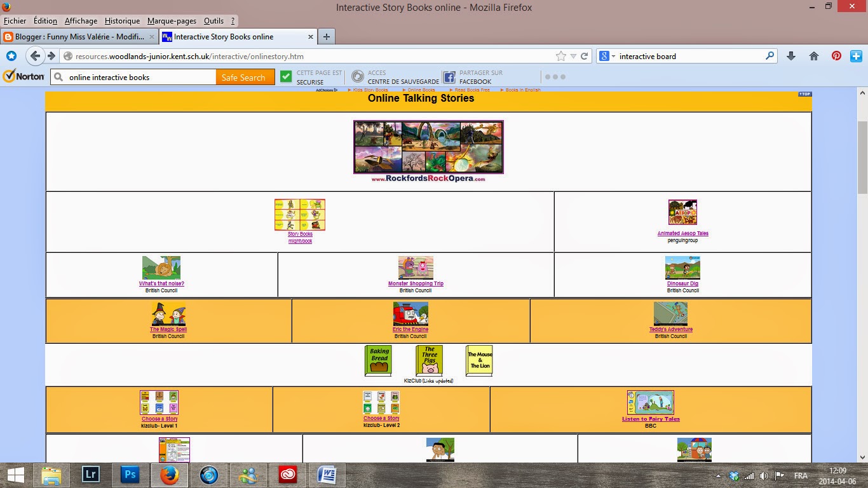Select the Interactive Story Books online tab
Viewport: 868px width, 488px height.
click(237, 37)
